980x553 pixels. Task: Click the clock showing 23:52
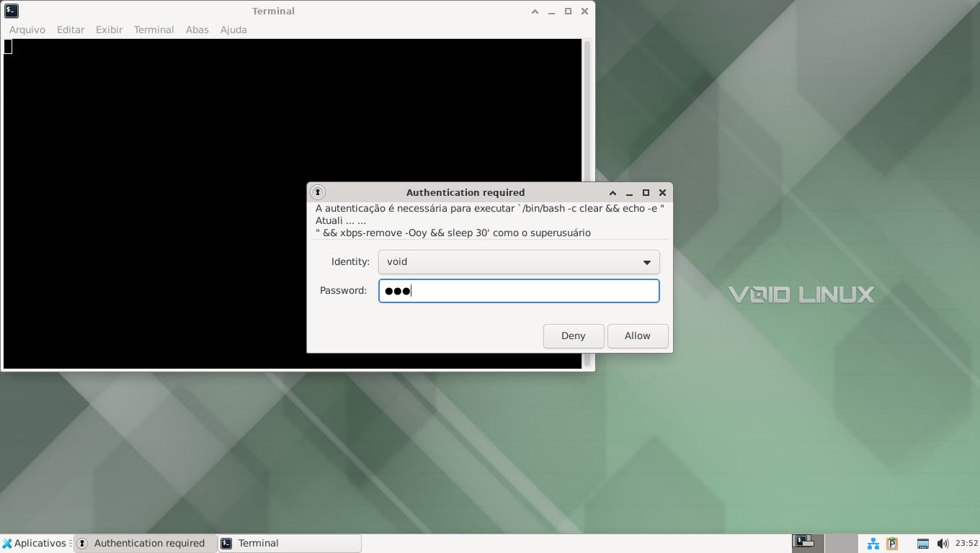[x=966, y=544]
